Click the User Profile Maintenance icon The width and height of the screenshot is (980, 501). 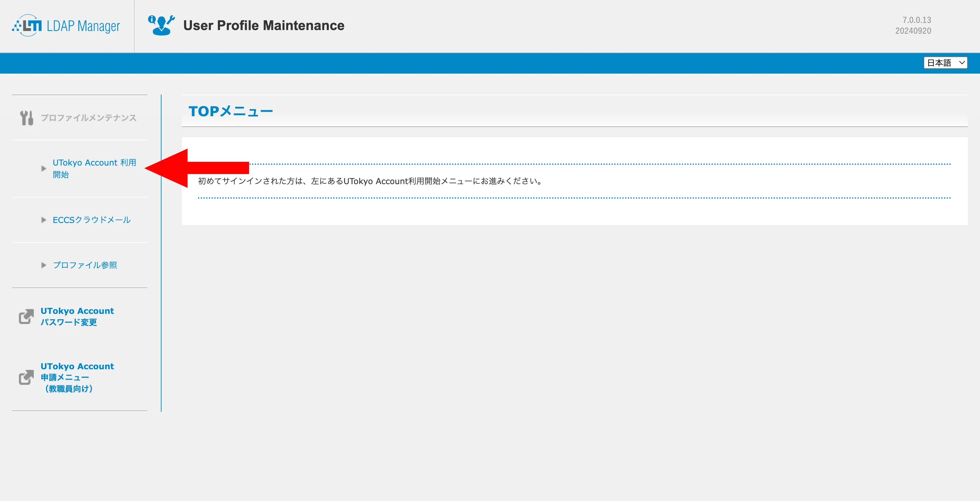(x=161, y=25)
